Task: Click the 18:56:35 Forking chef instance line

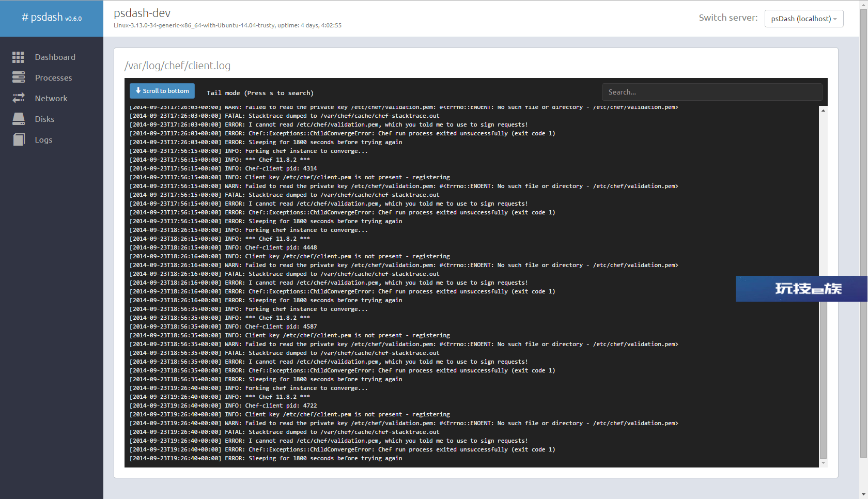Action: pos(249,309)
